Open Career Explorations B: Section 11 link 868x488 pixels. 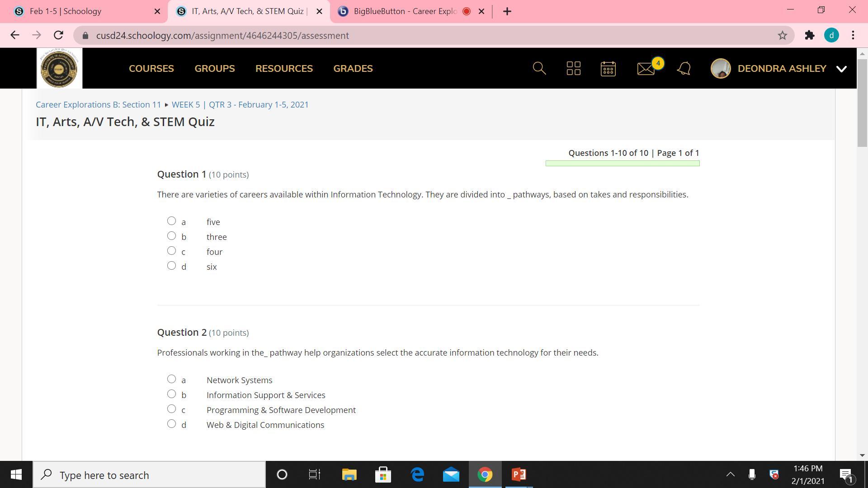(x=98, y=104)
